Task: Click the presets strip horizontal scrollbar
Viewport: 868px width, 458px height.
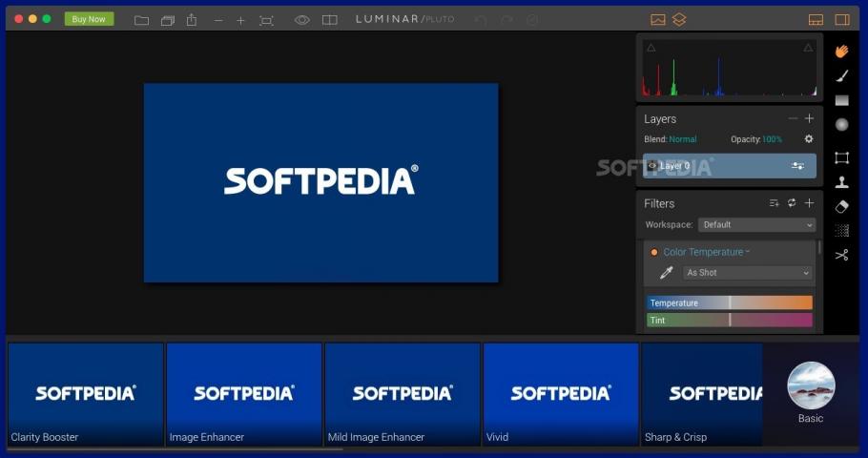Action: point(175,448)
